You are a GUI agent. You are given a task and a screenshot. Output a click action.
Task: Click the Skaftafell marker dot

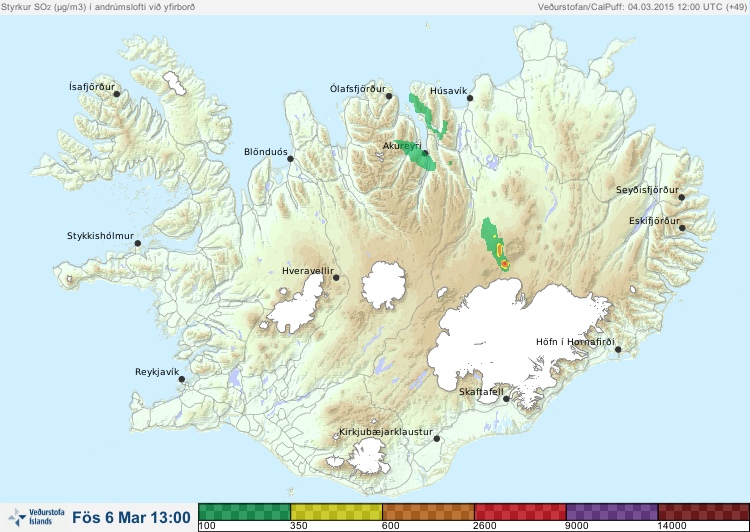(506, 399)
